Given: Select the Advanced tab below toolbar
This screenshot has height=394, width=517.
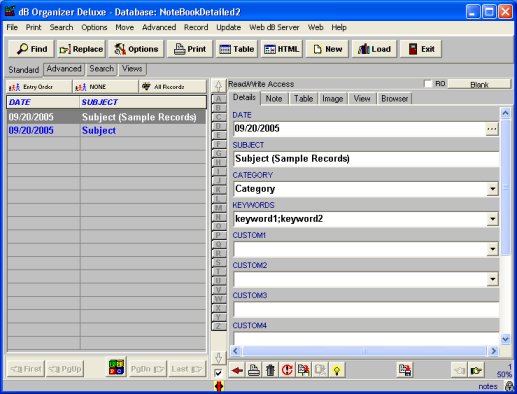Looking at the screenshot, I should coord(64,69).
